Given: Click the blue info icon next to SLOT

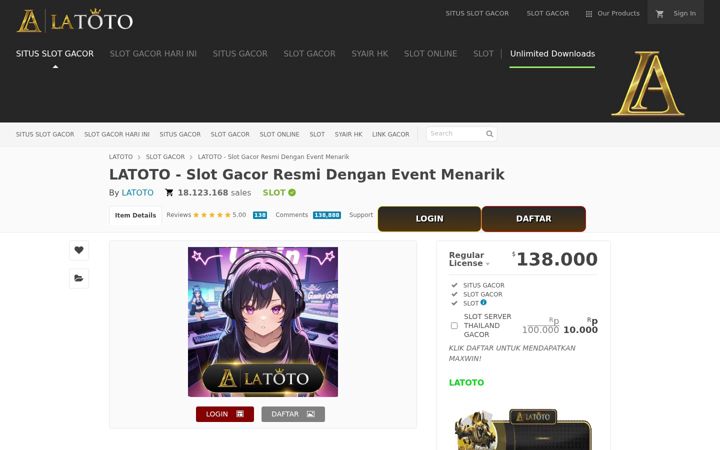Looking at the screenshot, I should click(484, 303).
